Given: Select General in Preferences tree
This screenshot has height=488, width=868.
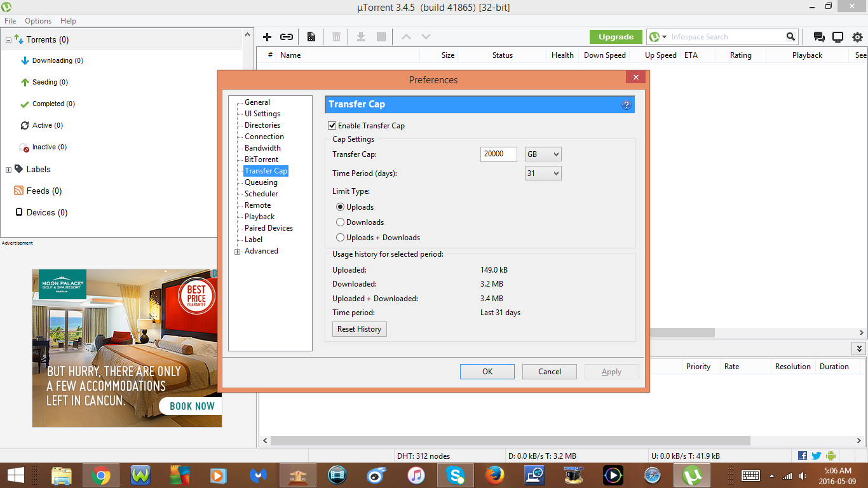Looking at the screenshot, I should [257, 102].
